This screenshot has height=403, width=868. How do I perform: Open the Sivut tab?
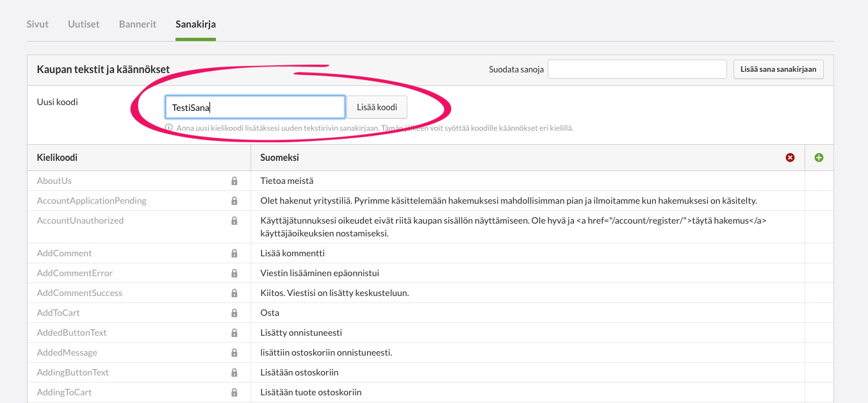pyautogui.click(x=37, y=24)
